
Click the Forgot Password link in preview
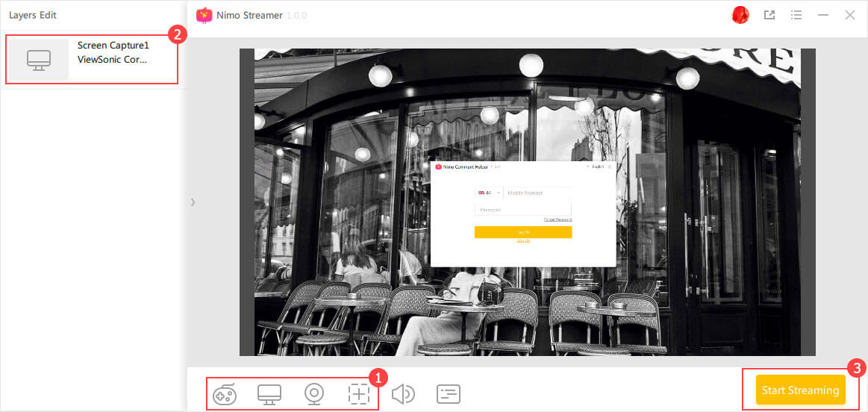(558, 219)
